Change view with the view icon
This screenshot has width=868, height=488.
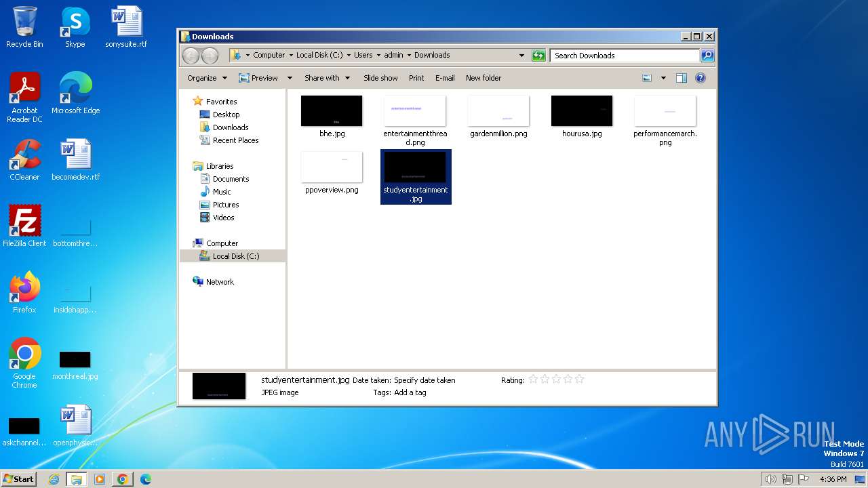pos(647,78)
